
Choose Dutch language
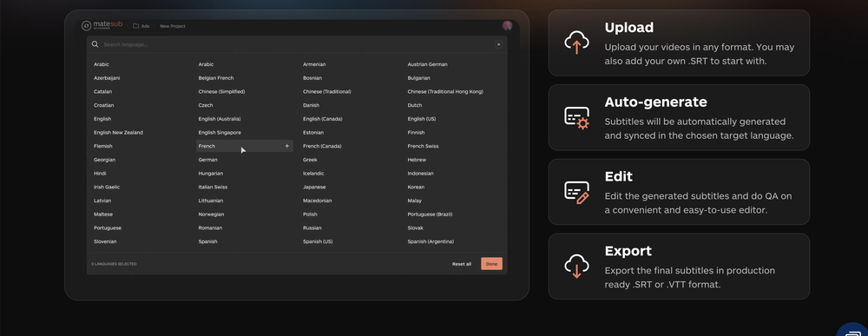pos(415,105)
